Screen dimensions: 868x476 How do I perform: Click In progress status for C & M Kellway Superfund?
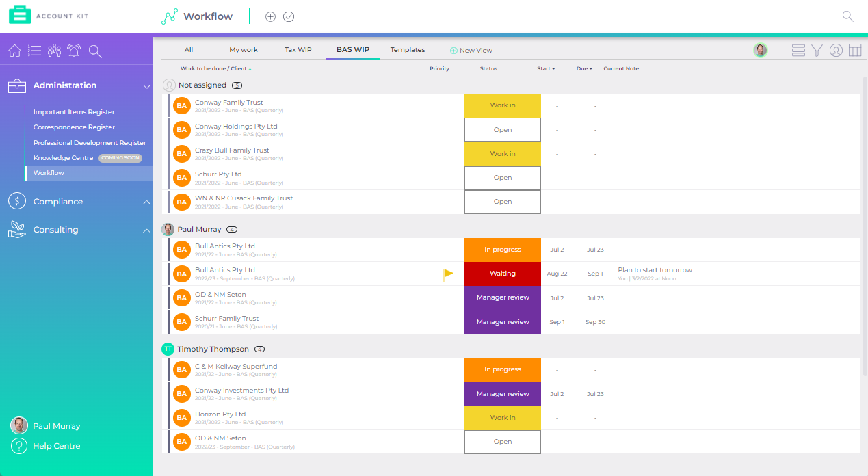click(503, 369)
